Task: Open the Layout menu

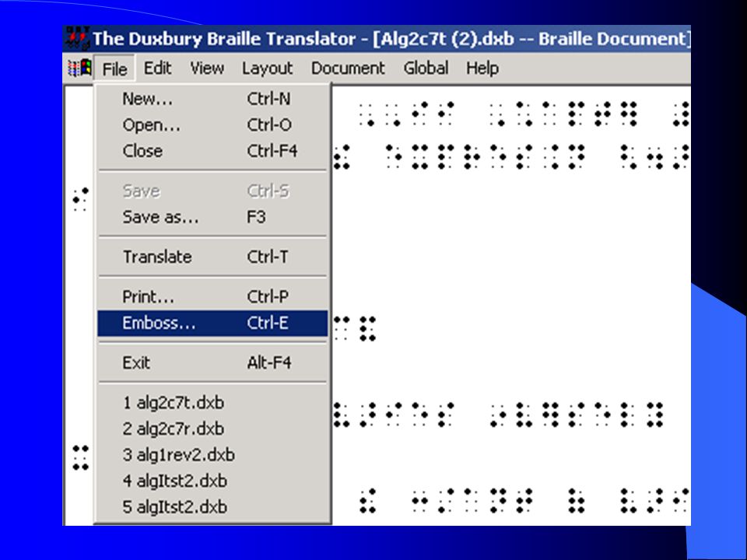Action: [x=267, y=68]
